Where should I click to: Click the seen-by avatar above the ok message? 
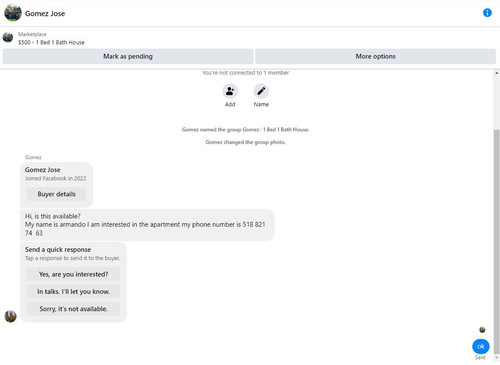tap(482, 330)
